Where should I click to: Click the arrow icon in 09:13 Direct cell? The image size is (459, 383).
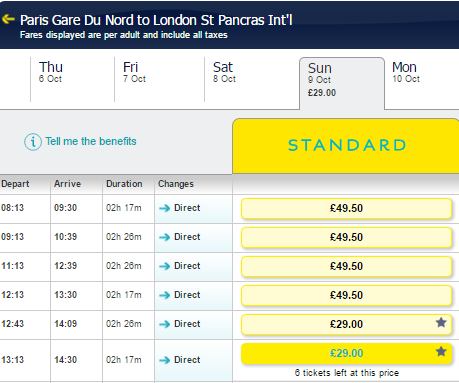point(164,237)
